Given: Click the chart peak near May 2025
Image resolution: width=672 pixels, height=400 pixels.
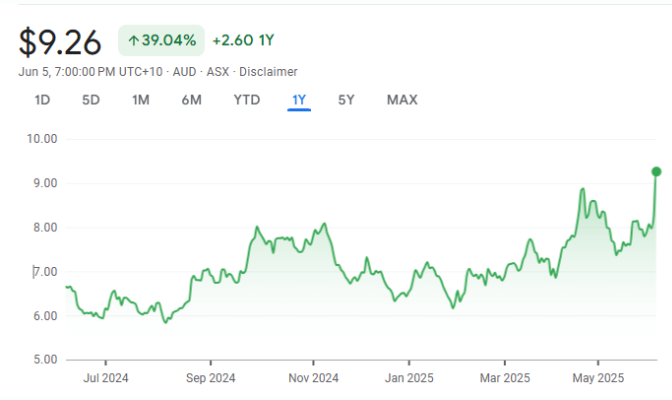Looking at the screenshot, I should pos(582,189).
